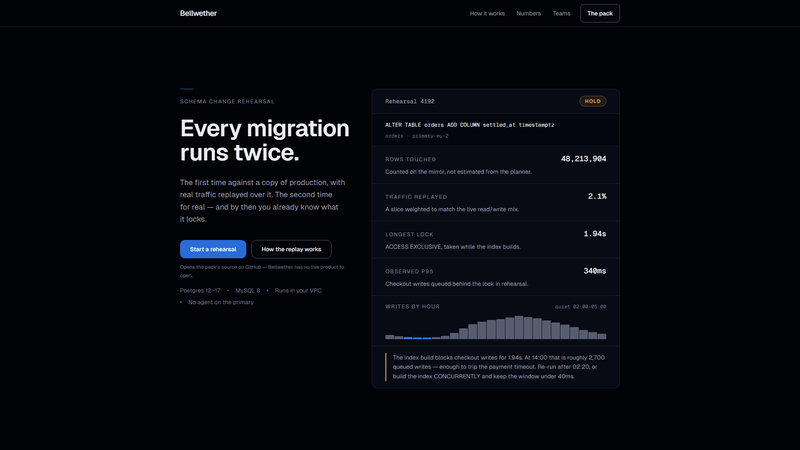The height and width of the screenshot is (450, 800).
Task: Click the TRAFFIC REPLAYED label
Action: pyautogui.click(x=416, y=197)
